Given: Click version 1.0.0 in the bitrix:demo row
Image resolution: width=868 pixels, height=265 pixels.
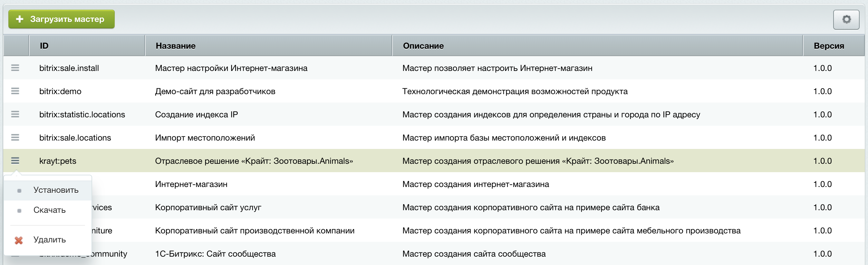Looking at the screenshot, I should coord(823,91).
